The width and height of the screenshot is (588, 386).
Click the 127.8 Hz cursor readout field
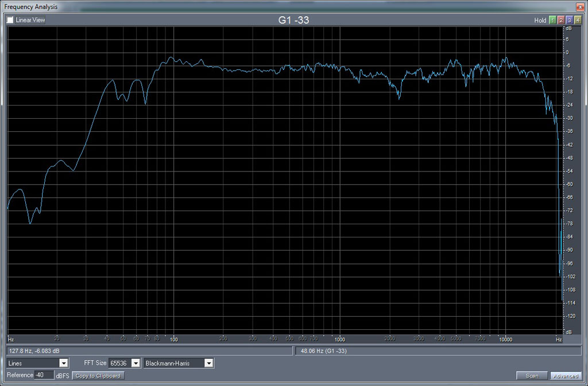[149, 350]
